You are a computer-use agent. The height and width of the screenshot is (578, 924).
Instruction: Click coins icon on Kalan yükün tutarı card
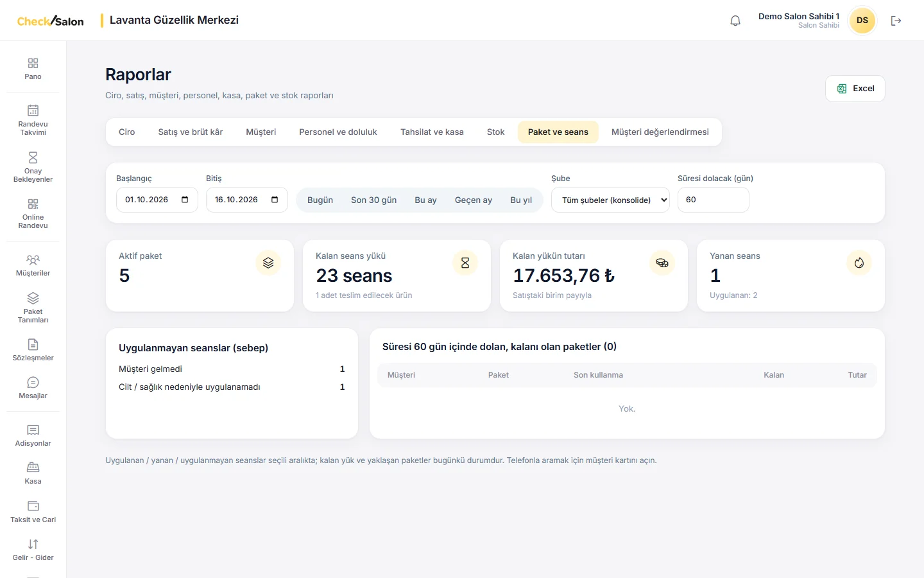click(x=662, y=263)
